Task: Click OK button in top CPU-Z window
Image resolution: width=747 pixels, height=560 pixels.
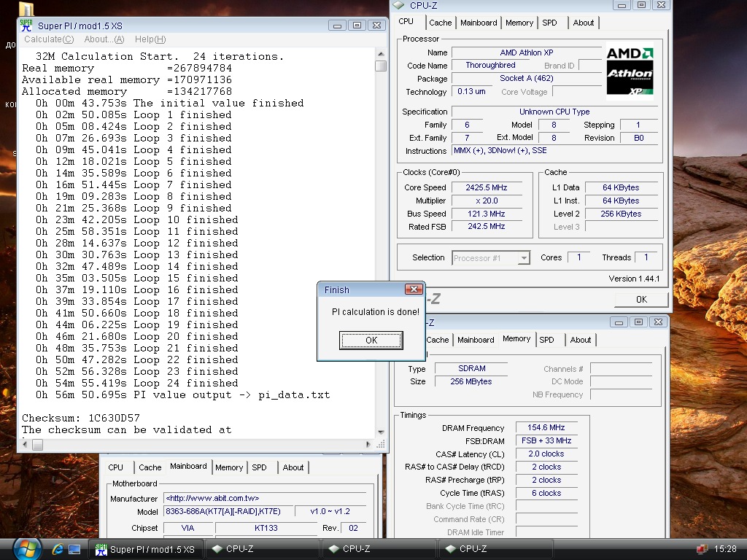Action: point(641,299)
